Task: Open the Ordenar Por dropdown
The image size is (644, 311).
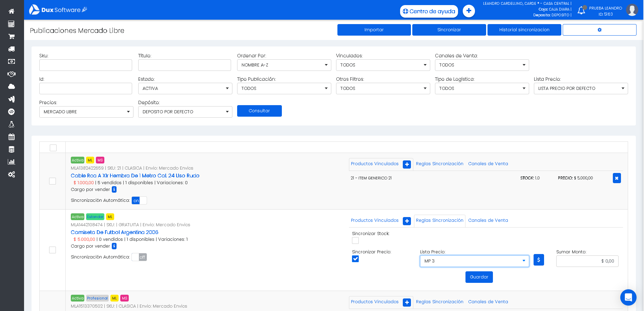Action: [284, 65]
